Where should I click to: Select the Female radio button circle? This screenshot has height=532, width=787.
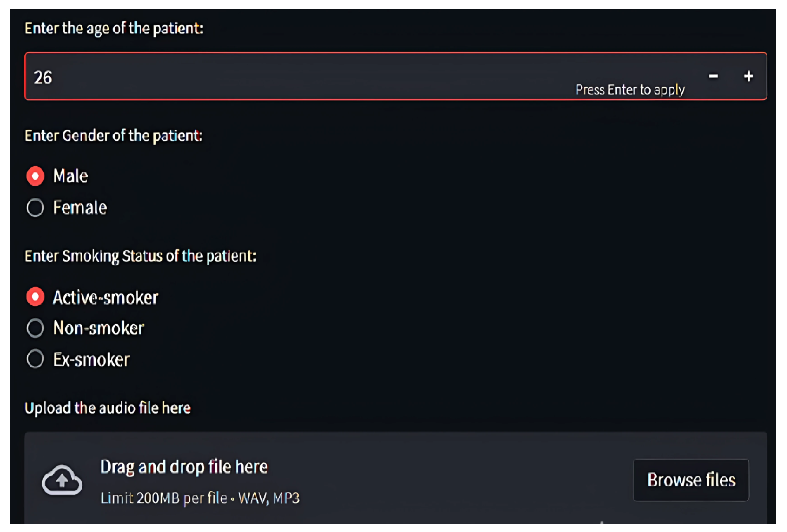(35, 207)
